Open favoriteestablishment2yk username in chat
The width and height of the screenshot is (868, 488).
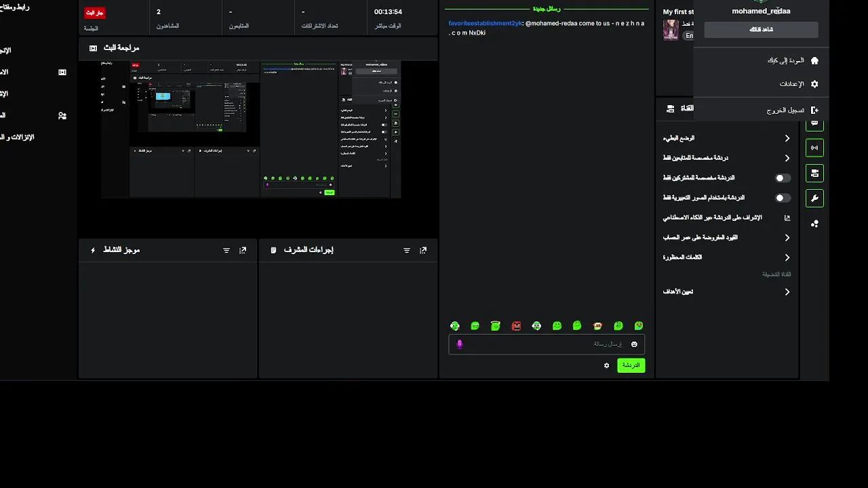coord(486,23)
